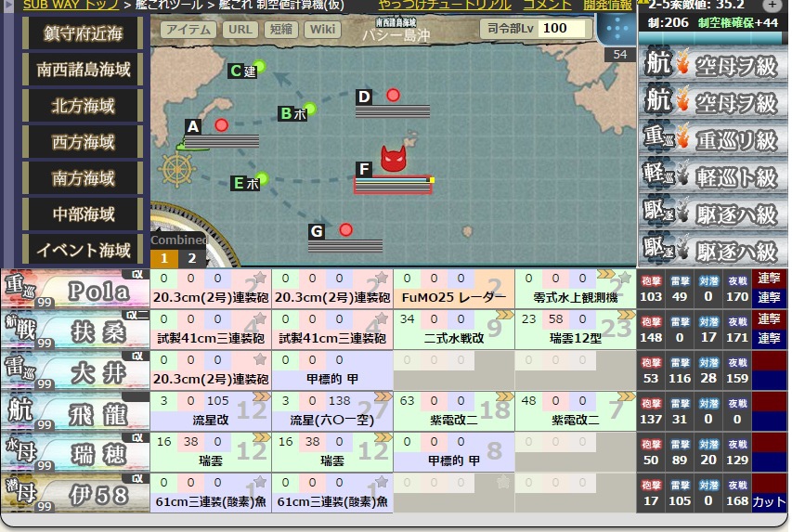Expand proficiency chevrons on 瑞雲12型 slot
Screen dimensions: 792x532
pyautogui.click(x=627, y=315)
